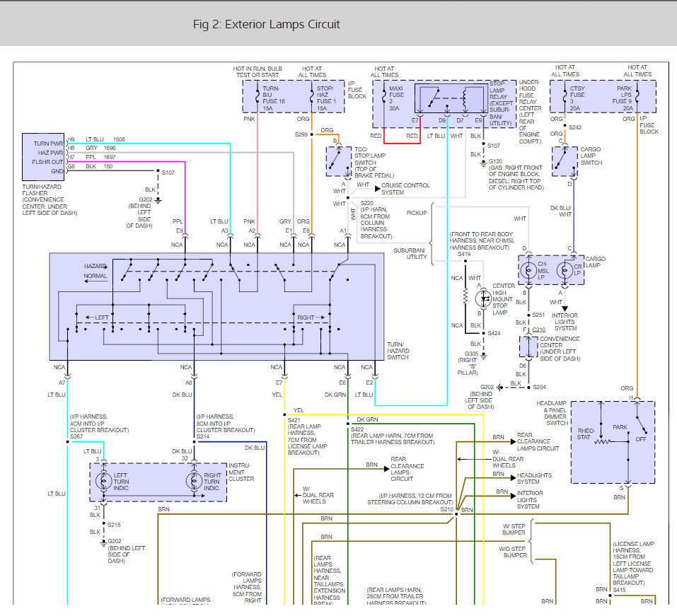Click the 'S267' splice label
This screenshot has height=616, width=677.
click(x=76, y=436)
